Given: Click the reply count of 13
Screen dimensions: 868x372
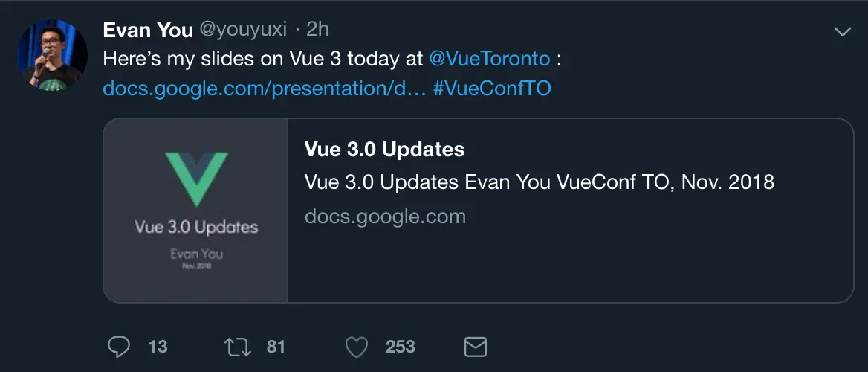Looking at the screenshot, I should [158, 347].
